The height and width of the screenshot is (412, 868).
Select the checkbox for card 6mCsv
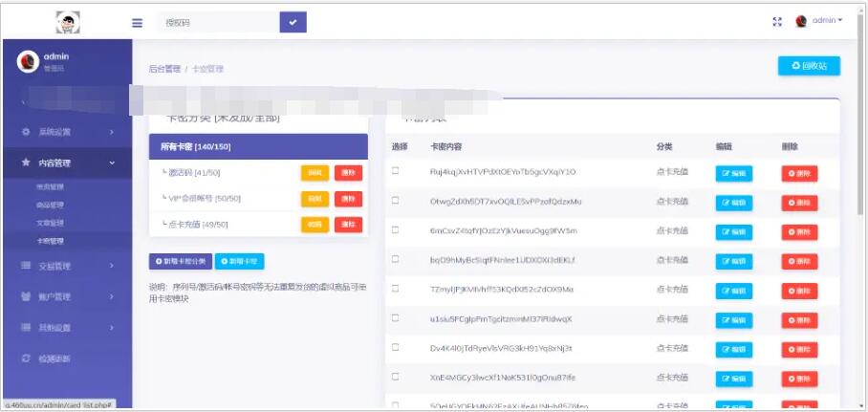click(395, 229)
